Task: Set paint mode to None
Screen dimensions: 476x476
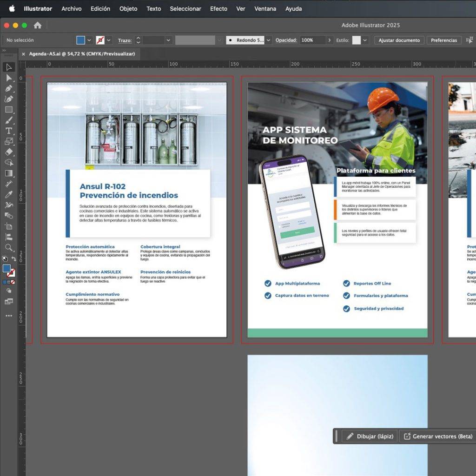Action: tap(13, 282)
